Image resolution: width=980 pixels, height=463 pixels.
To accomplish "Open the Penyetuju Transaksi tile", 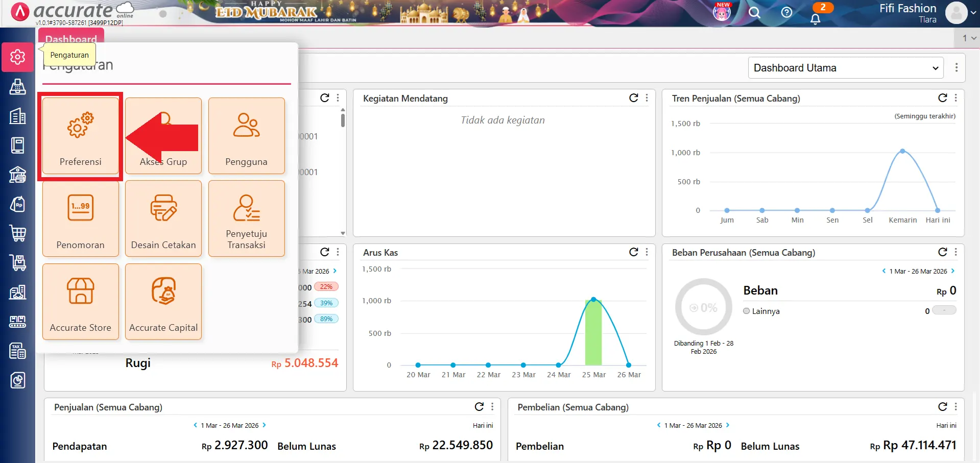I will 246,218.
